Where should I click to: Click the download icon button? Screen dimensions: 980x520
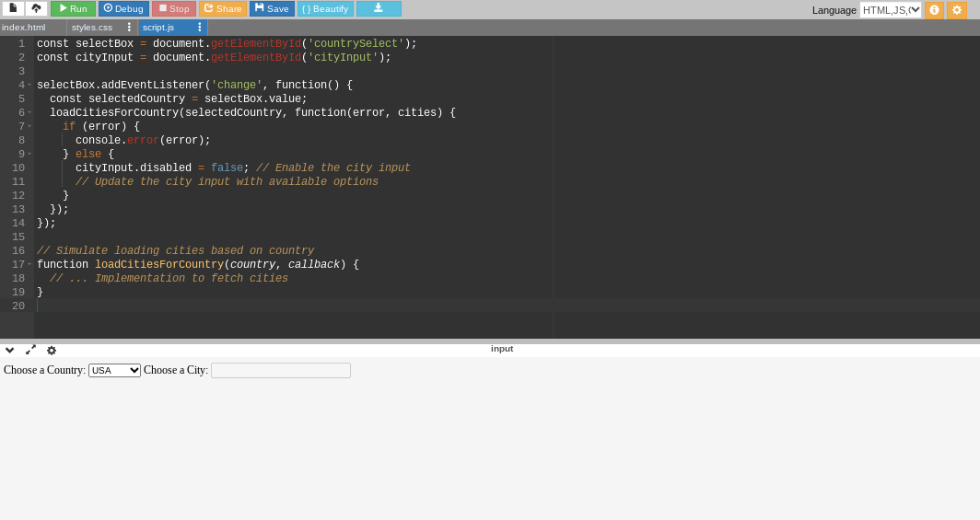pos(379,8)
